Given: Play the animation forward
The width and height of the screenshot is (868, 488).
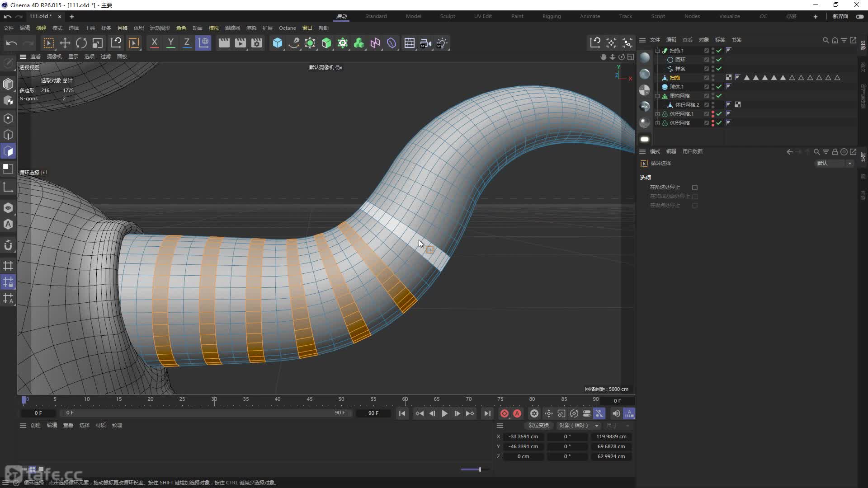Looking at the screenshot, I should coord(444,413).
